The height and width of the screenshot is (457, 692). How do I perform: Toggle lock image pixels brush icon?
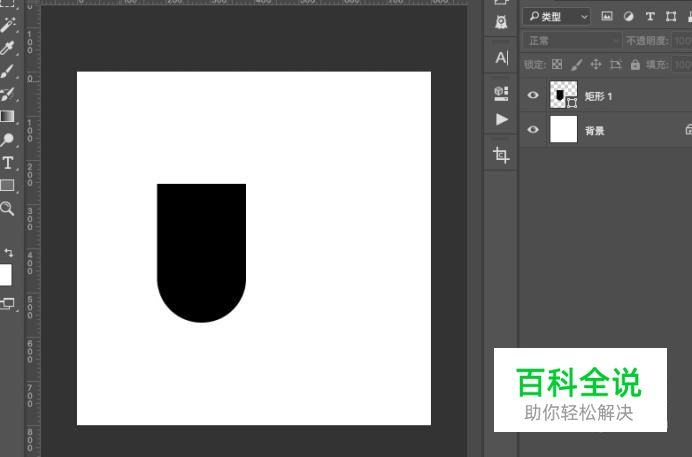point(576,65)
